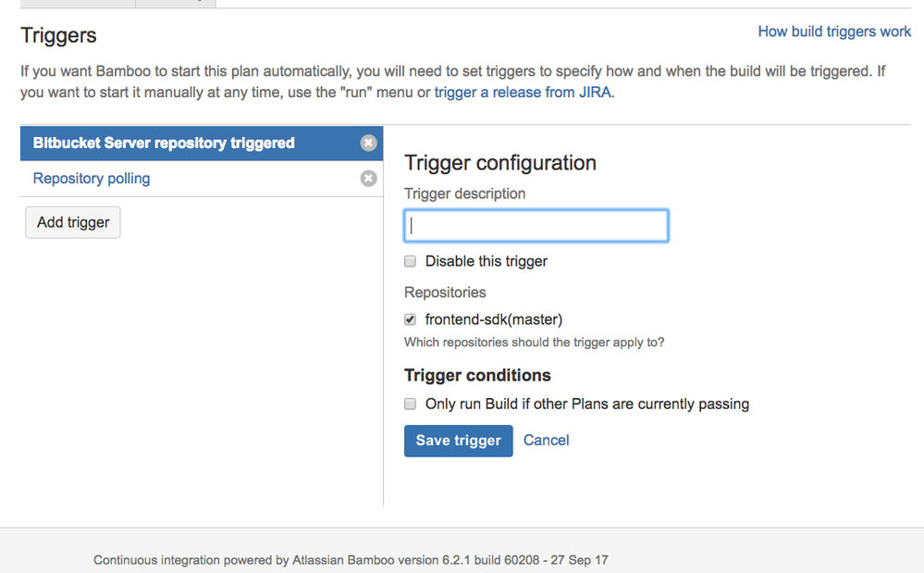Image resolution: width=924 pixels, height=573 pixels.
Task: Open How build triggers work help link
Action: coord(834,31)
